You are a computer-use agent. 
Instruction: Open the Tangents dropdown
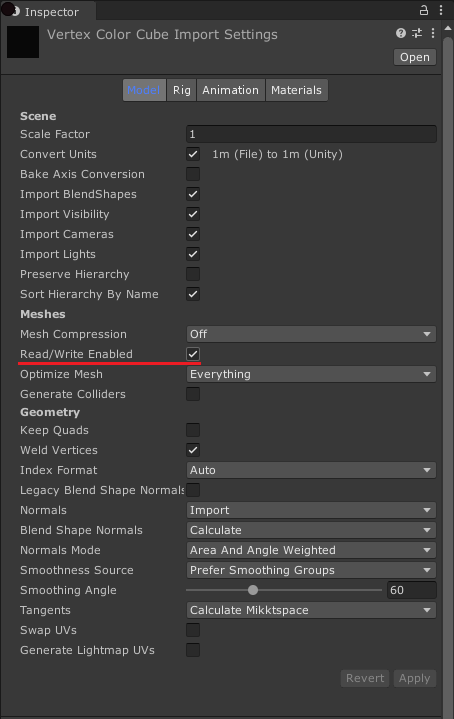pos(311,610)
